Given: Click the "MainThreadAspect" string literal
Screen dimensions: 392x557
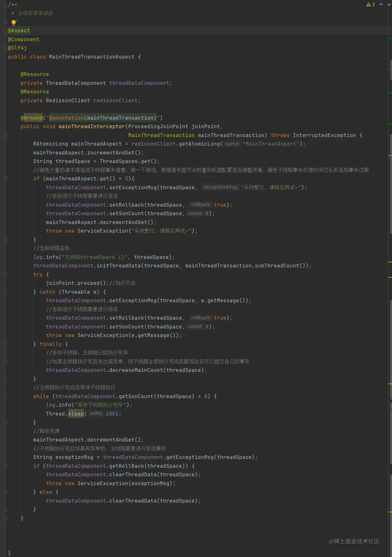Looking at the screenshot, I should [271, 144].
